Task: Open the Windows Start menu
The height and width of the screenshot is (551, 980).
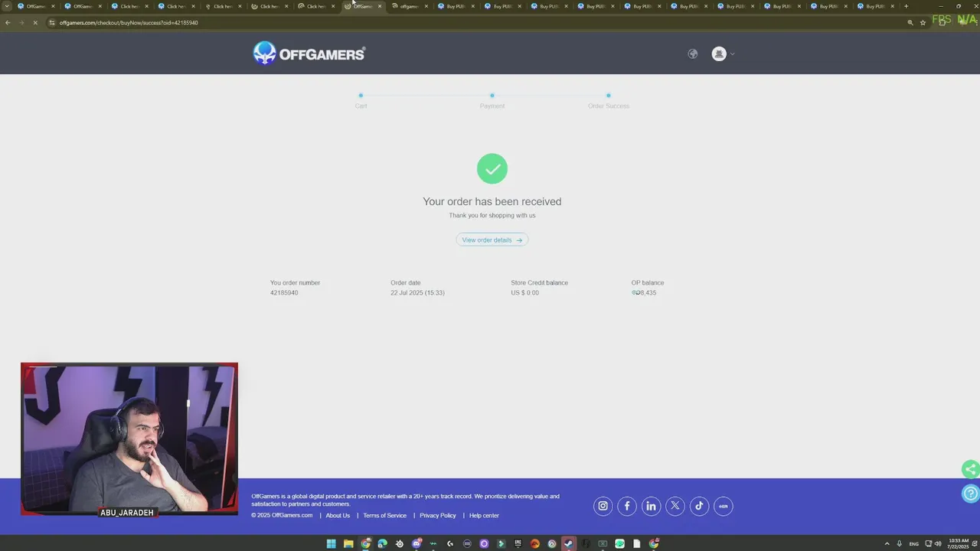Action: (x=332, y=544)
